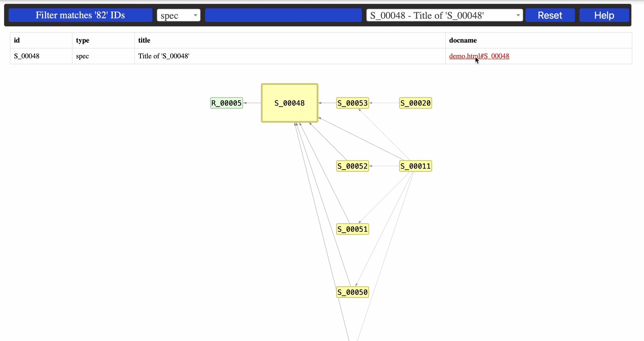644x341 pixels.
Task: Click the title column header
Action: [144, 40]
